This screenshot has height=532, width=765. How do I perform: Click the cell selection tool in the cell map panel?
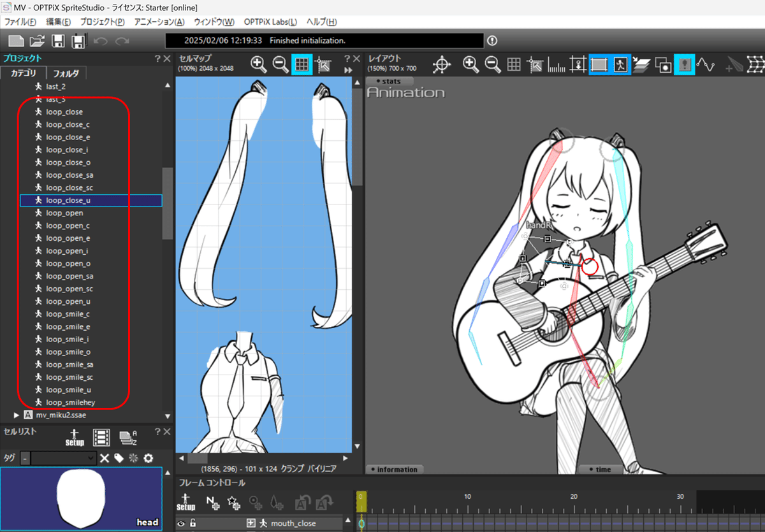point(323,64)
